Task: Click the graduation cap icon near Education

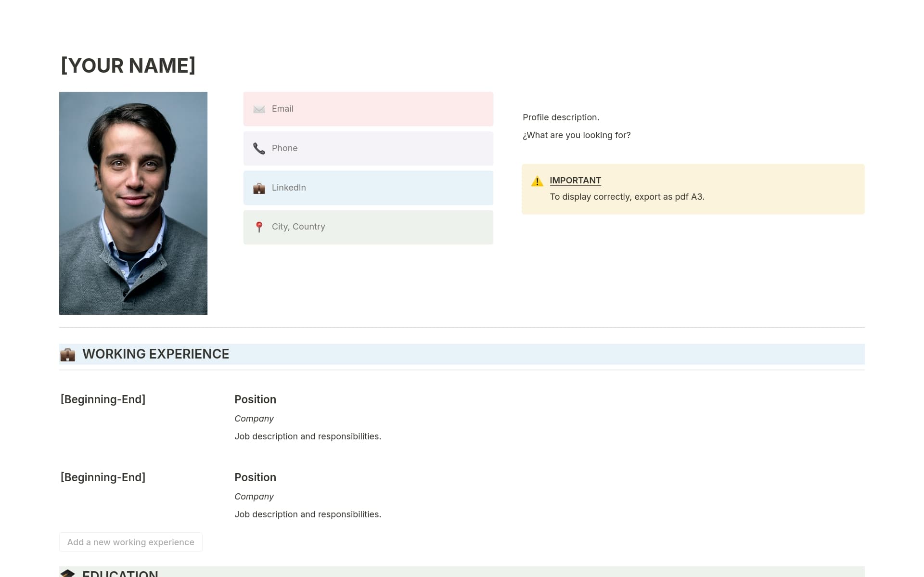Action: 68,573
